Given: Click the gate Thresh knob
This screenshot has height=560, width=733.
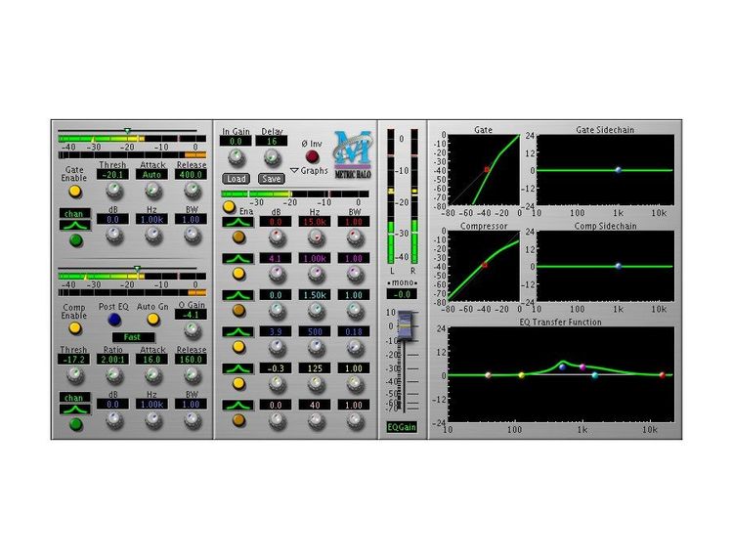Looking at the screenshot, I should (113, 189).
